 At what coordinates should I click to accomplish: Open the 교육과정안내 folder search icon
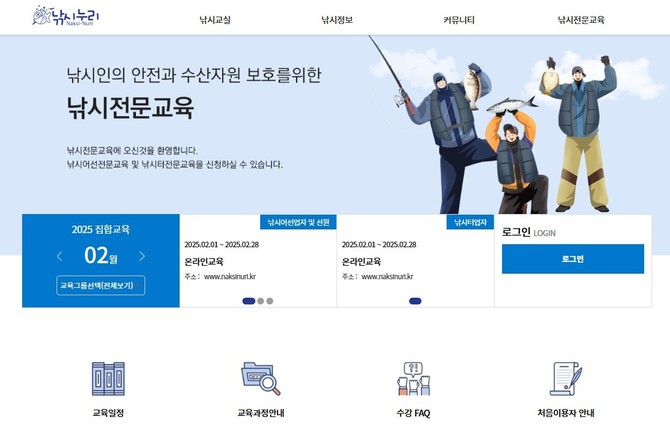261,378
